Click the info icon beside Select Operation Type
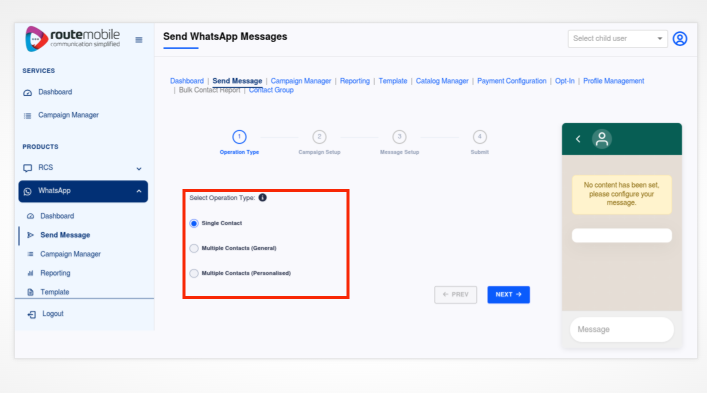The image size is (707, 393). click(262, 197)
